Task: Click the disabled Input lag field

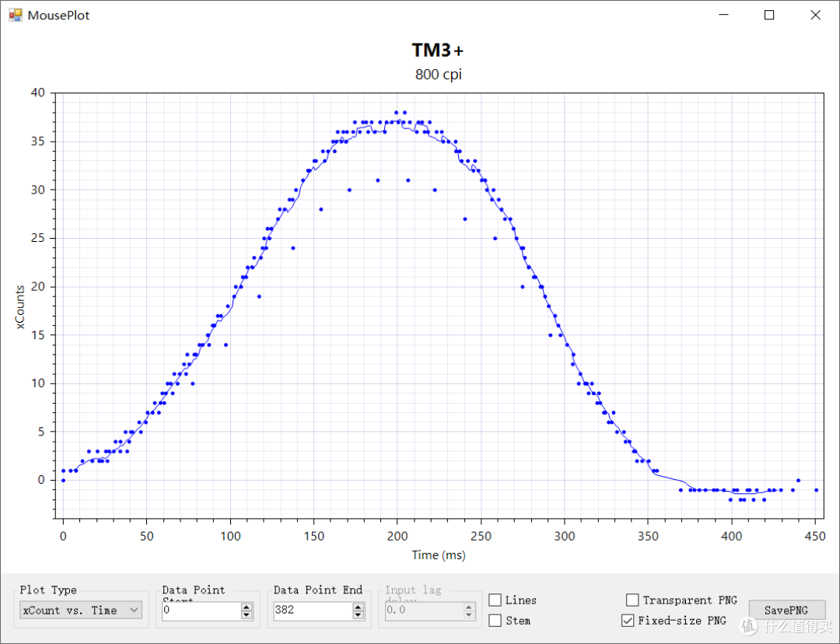Action: click(x=425, y=611)
